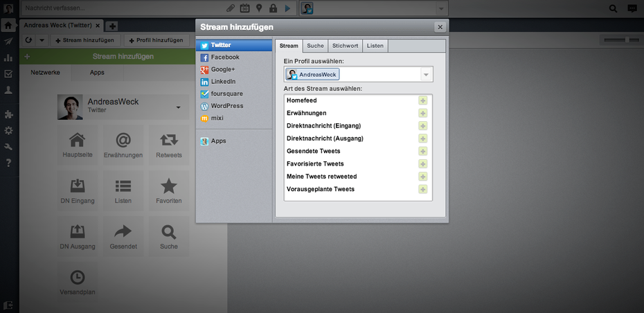The height and width of the screenshot is (313, 644).
Task: Add Gesendete Tweets via its plus
Action: (x=422, y=151)
